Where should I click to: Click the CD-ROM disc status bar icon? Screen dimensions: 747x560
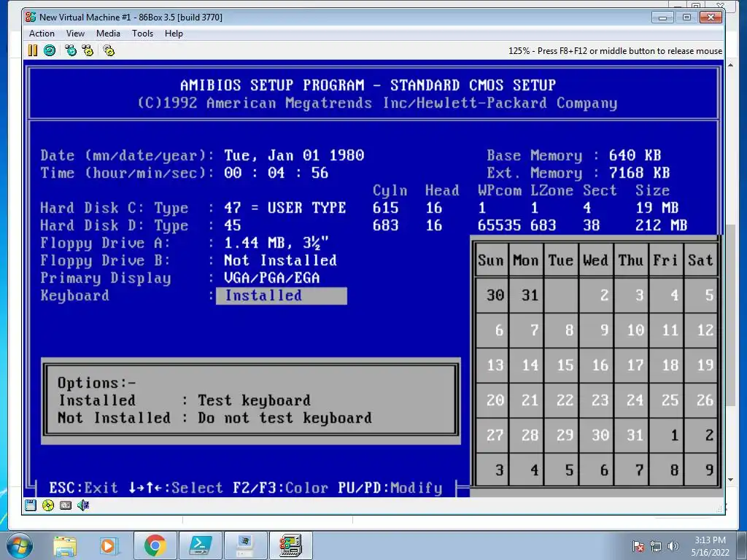[x=48, y=505]
